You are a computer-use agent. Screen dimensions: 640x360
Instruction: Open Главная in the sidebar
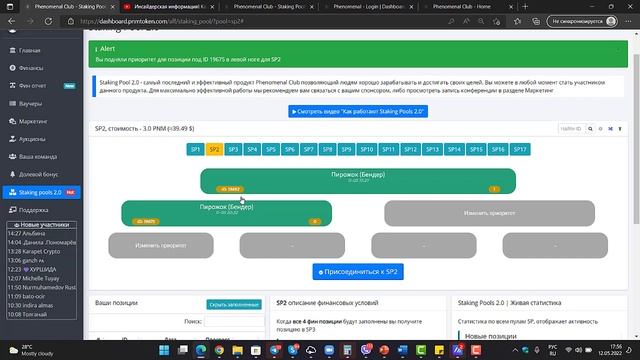point(29,51)
